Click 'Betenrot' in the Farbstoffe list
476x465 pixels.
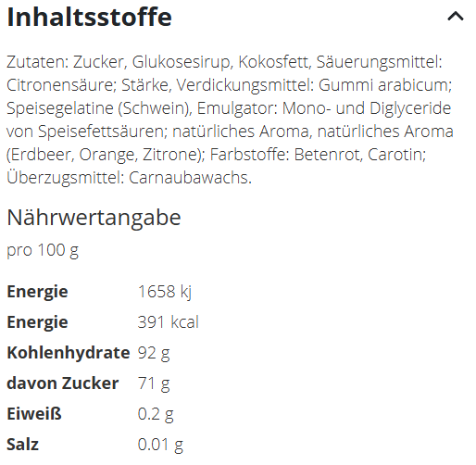pyautogui.click(x=327, y=155)
